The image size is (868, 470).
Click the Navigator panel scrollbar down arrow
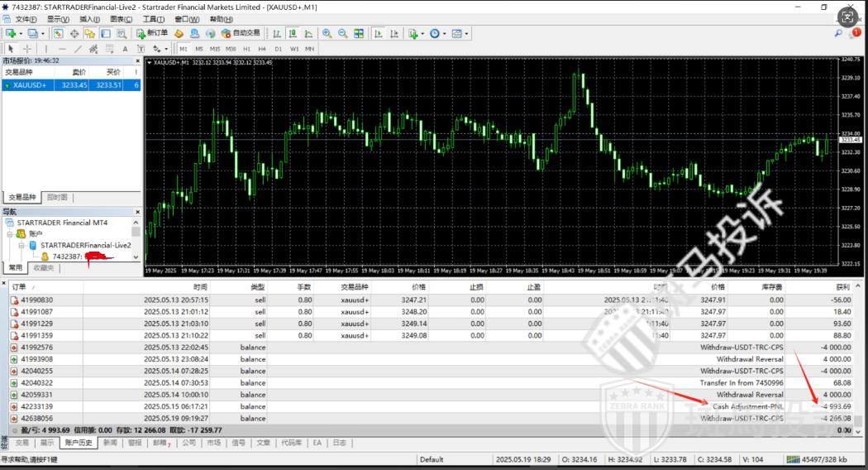[136, 257]
